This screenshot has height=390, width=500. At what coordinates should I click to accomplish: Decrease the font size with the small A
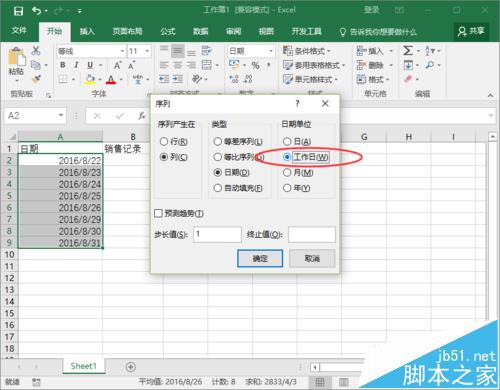[131, 65]
